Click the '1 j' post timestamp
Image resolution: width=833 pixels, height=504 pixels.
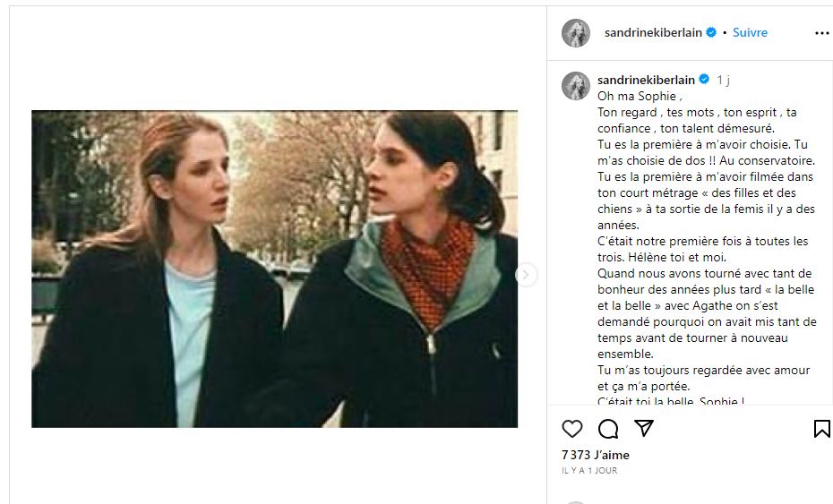(x=723, y=80)
